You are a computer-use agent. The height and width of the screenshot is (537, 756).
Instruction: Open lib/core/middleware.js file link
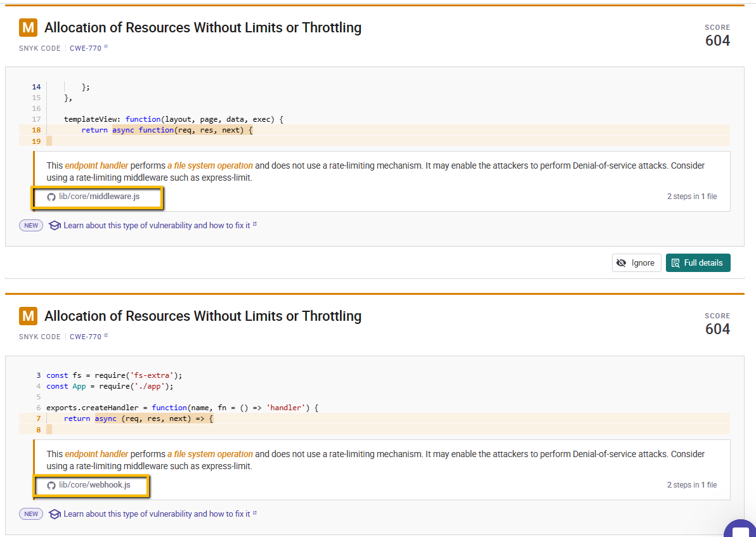pos(100,196)
